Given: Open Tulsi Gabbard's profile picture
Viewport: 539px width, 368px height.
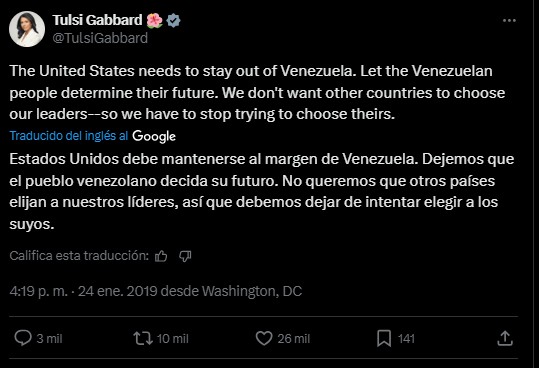Looking at the screenshot, I should [27, 29].
